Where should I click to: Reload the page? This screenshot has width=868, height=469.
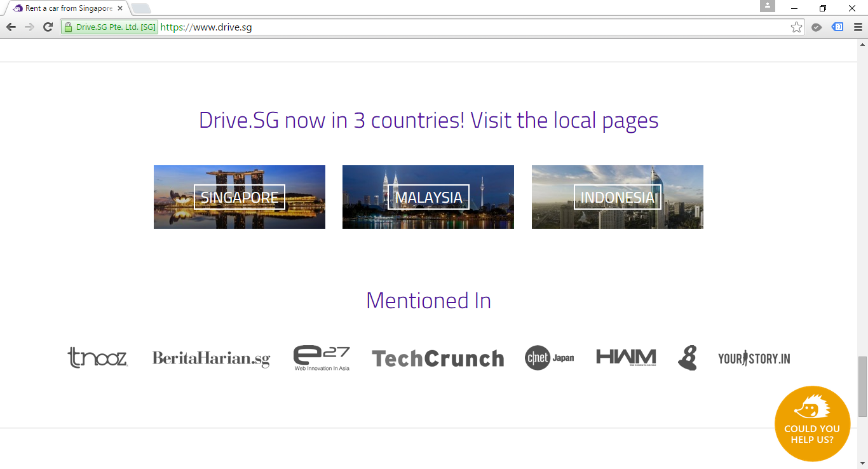(x=48, y=27)
